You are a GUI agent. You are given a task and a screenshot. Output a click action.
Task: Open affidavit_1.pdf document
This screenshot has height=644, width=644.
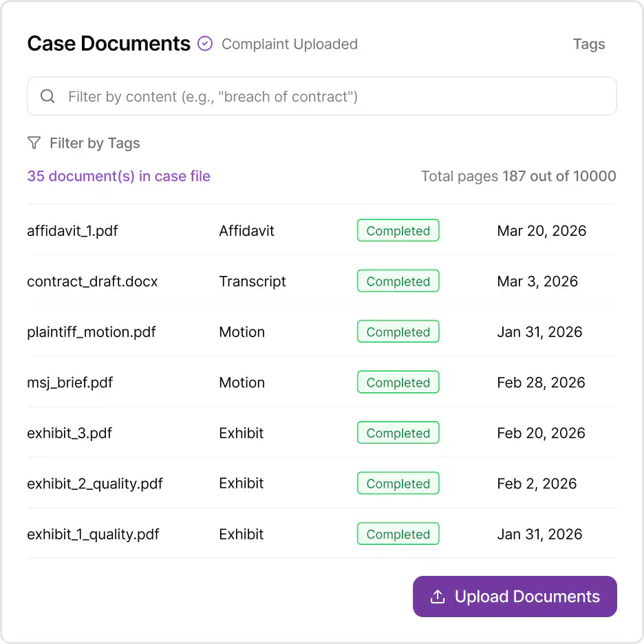pos(72,231)
